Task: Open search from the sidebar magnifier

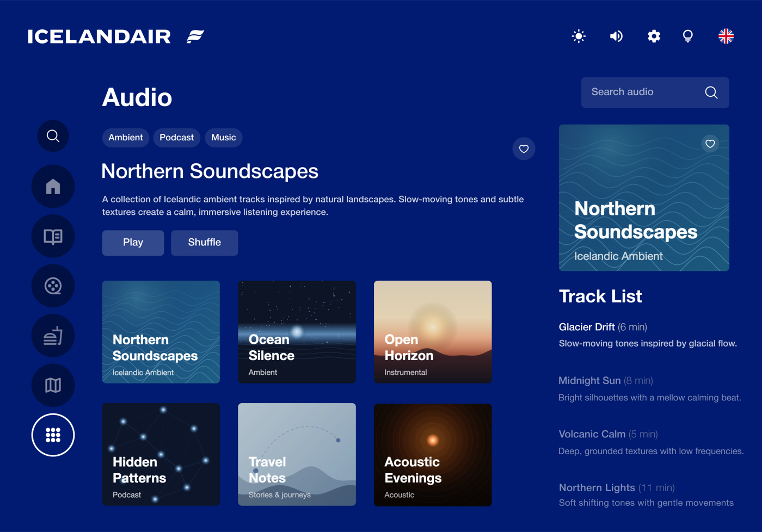Action: [x=53, y=136]
